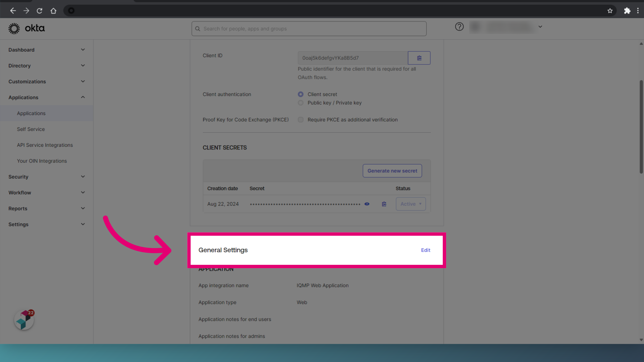Expand the Dashboard menu
Screen dimensions: 644x362
tap(47, 50)
